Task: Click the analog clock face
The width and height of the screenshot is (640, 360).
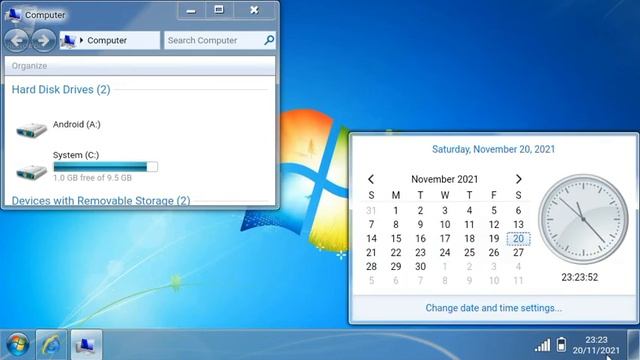Action: 583,219
